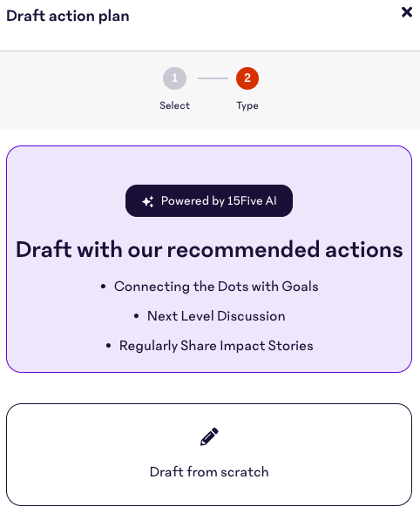Viewport: 420px width, 520px height.
Task: Click Regularly Share Impact Stories item
Action: [216, 346]
